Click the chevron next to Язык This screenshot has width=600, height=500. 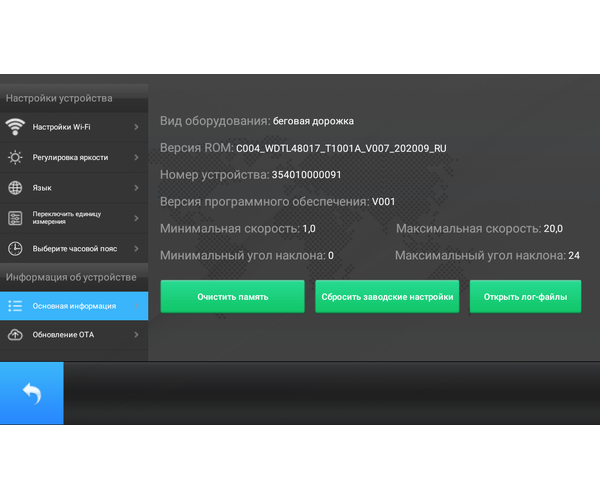136,187
